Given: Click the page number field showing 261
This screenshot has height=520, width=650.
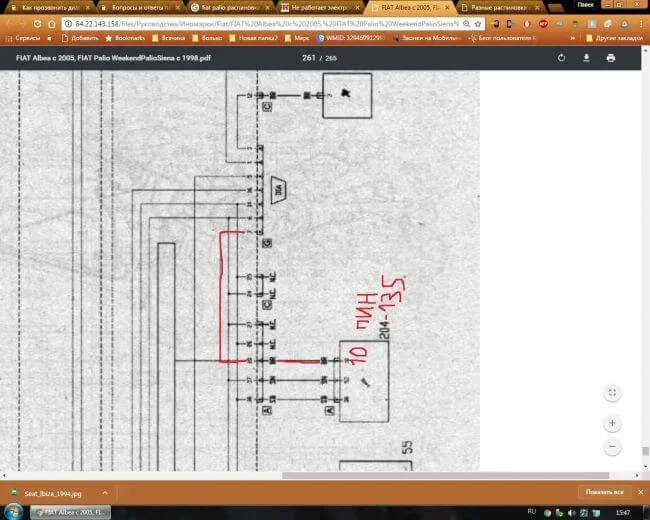Looking at the screenshot, I should click(x=308, y=58).
